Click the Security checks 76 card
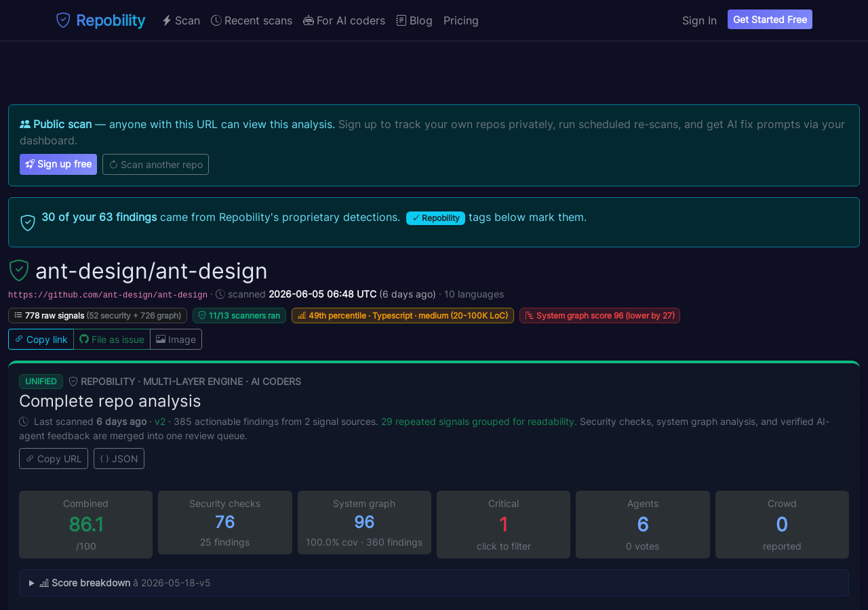This screenshot has width=868, height=610. 225,523
